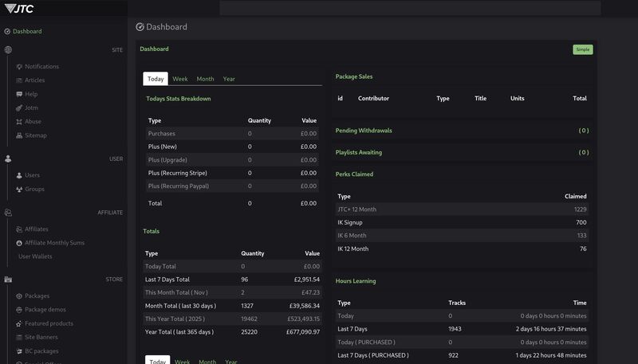Switch to Year tab in stats breakdown

(229, 79)
